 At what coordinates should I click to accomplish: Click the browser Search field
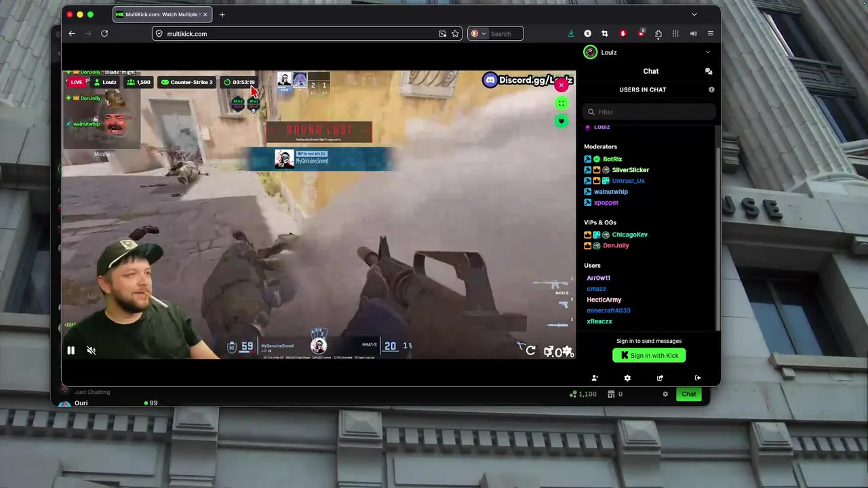pyautogui.click(x=505, y=33)
